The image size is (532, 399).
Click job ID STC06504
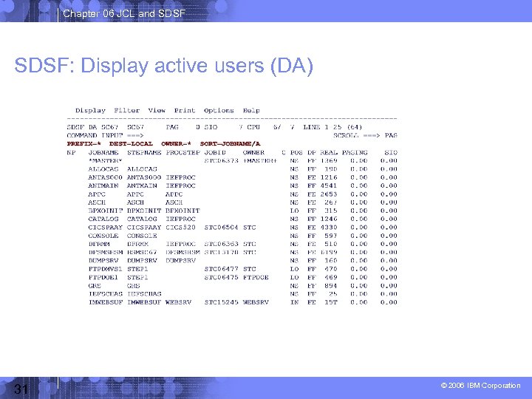221,228
